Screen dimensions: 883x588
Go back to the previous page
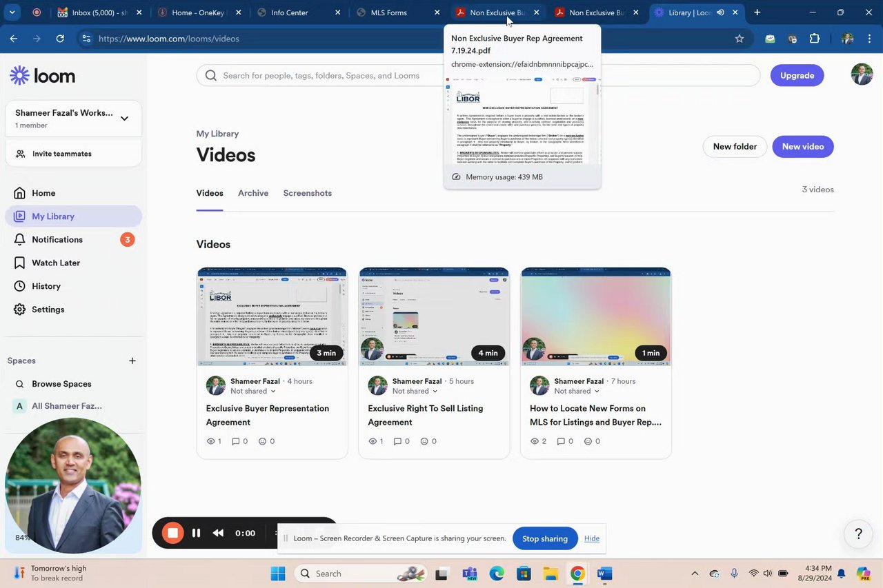click(14, 39)
